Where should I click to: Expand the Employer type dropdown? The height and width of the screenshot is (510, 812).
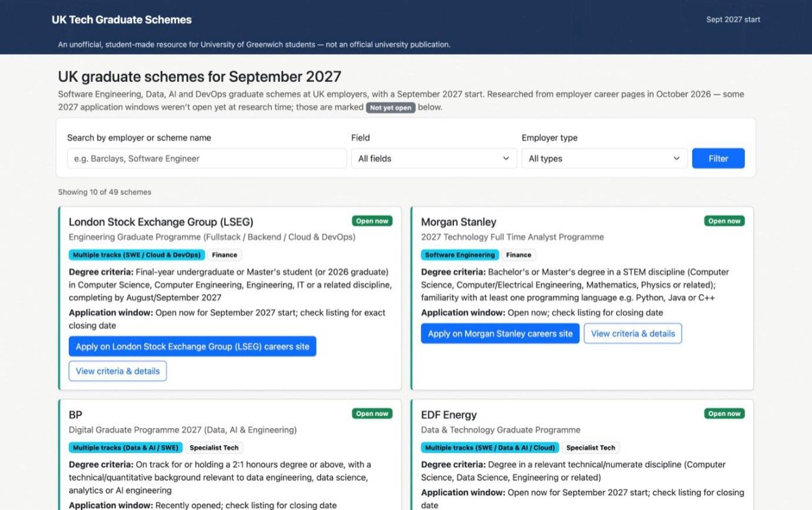604,158
